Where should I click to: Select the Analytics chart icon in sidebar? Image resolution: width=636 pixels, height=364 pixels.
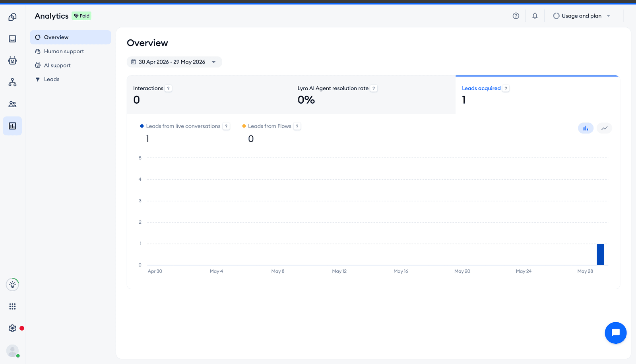tap(12, 126)
